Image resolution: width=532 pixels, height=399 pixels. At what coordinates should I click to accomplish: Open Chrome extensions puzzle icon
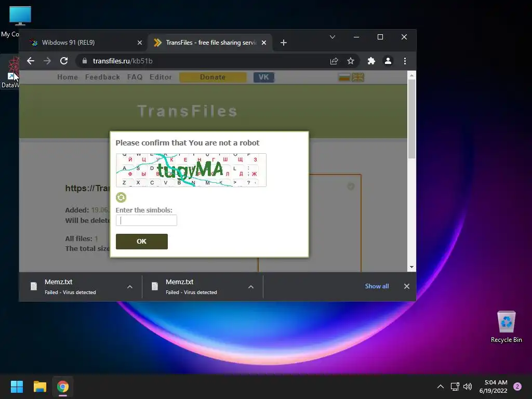pos(371,61)
